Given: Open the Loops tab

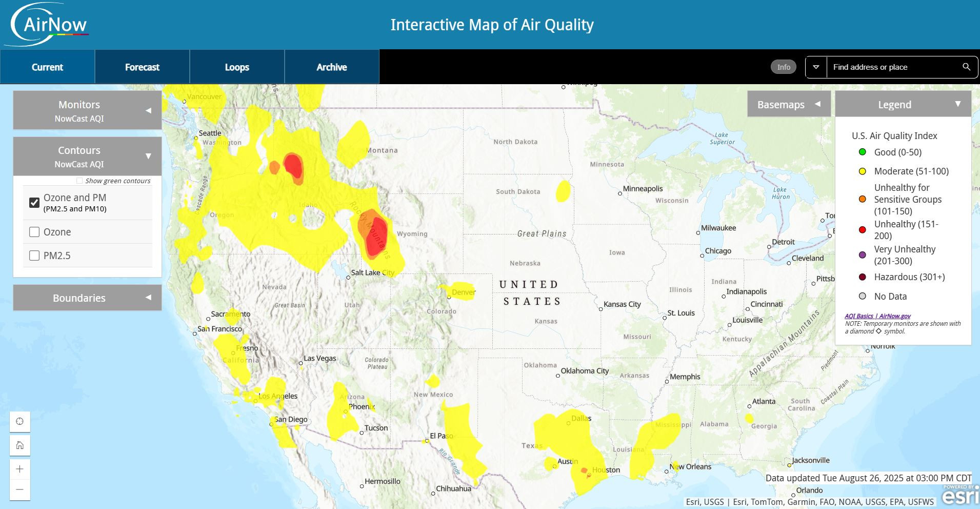Looking at the screenshot, I should [237, 67].
